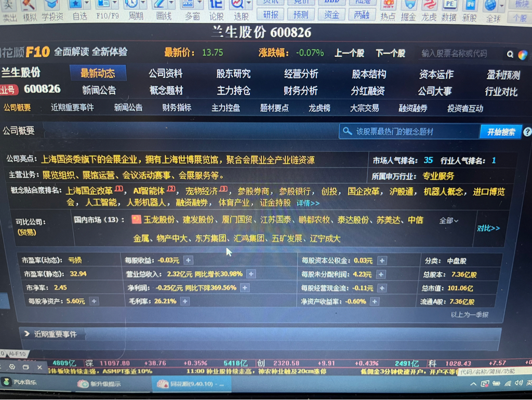Switch to the 股东研究 tab
Screen dimensions: 532x400
(x=233, y=74)
